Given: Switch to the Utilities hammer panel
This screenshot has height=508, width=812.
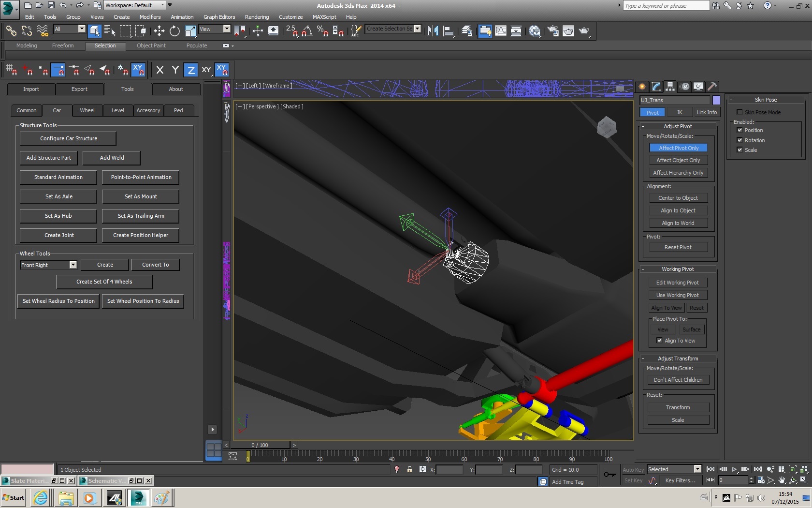Looking at the screenshot, I should (x=712, y=87).
